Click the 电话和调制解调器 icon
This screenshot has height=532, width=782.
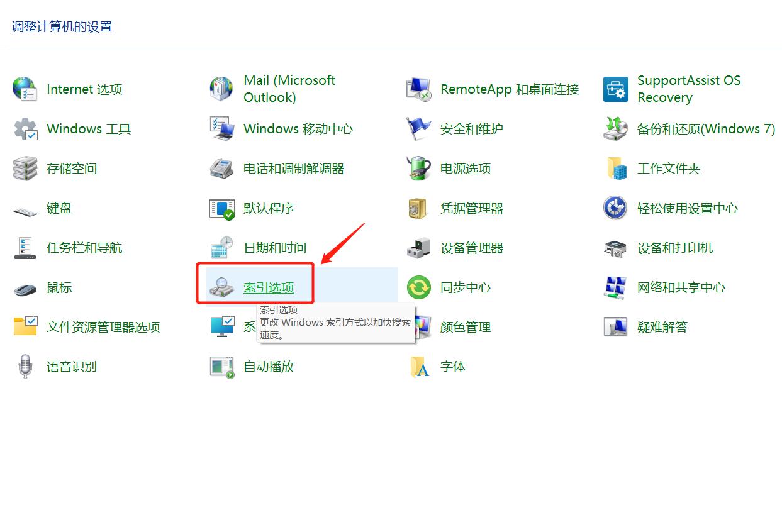click(221, 169)
